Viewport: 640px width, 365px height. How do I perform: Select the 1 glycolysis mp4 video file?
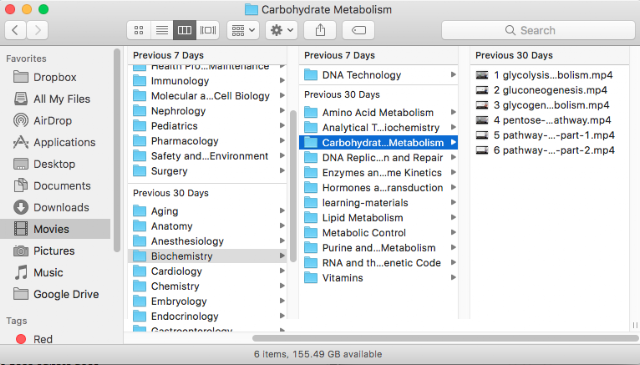point(549,75)
